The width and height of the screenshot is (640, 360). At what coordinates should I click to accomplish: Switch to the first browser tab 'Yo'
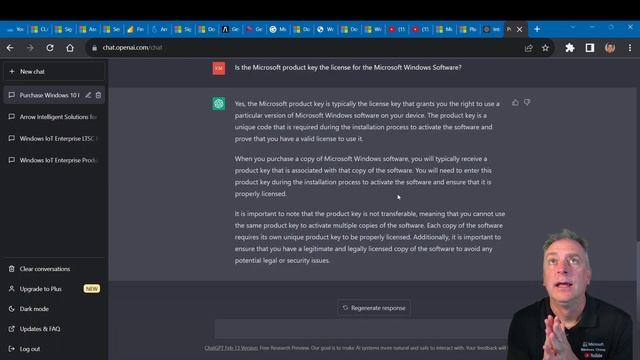16,29
